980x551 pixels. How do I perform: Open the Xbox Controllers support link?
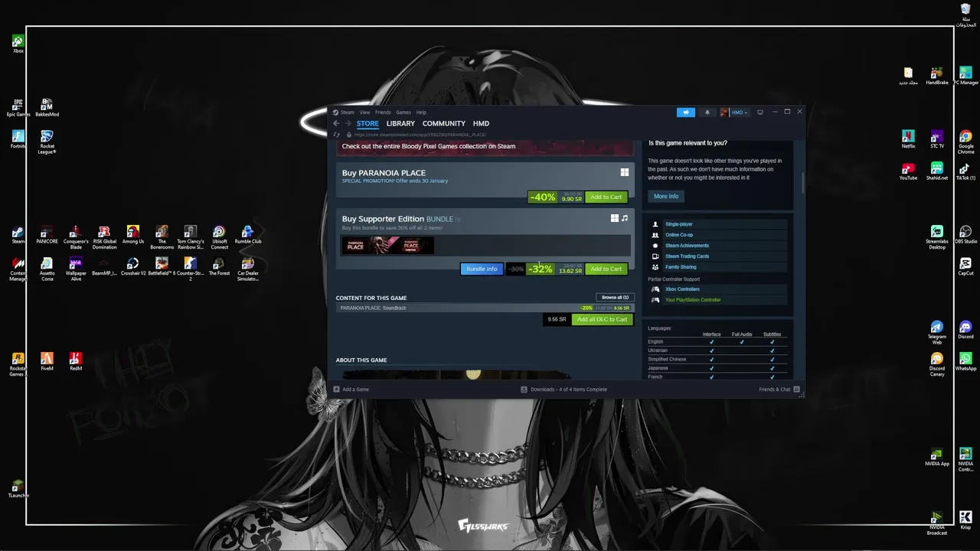coord(682,289)
